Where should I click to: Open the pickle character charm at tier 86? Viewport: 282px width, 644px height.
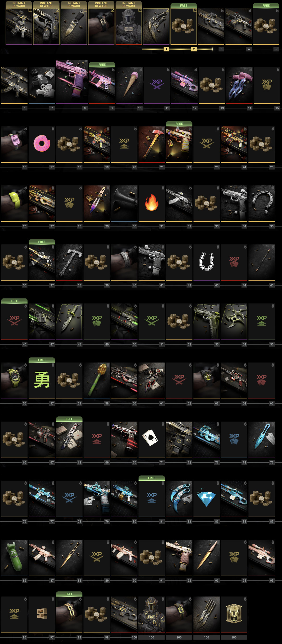14,558
